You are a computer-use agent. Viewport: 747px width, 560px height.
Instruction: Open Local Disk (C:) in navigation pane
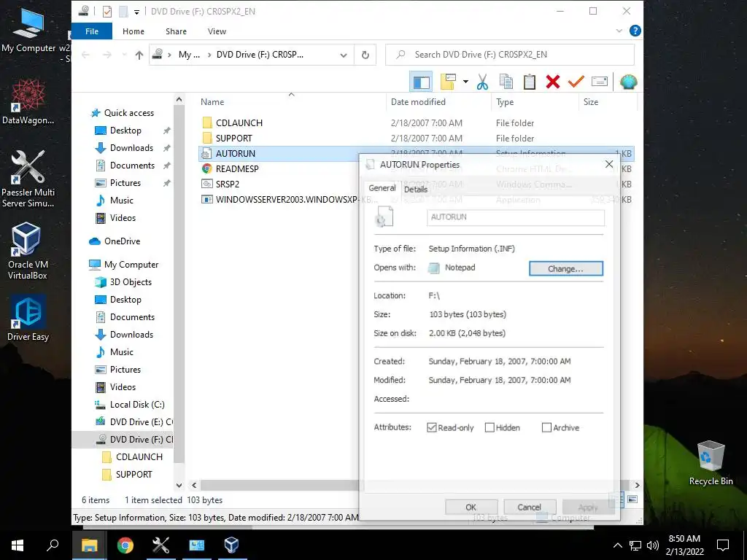pyautogui.click(x=137, y=404)
